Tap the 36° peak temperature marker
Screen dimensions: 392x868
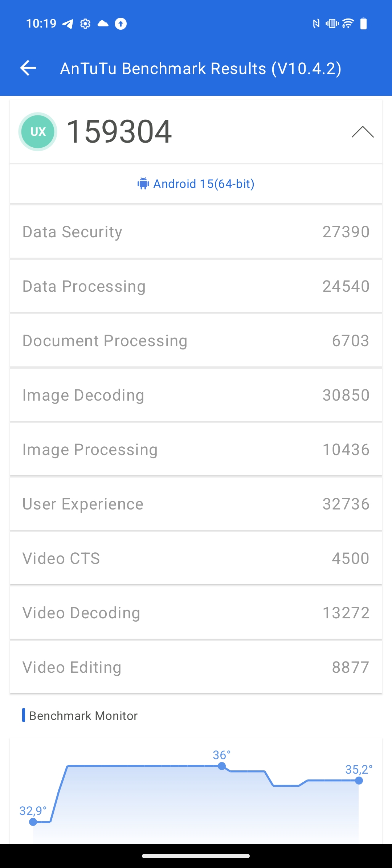click(x=222, y=766)
